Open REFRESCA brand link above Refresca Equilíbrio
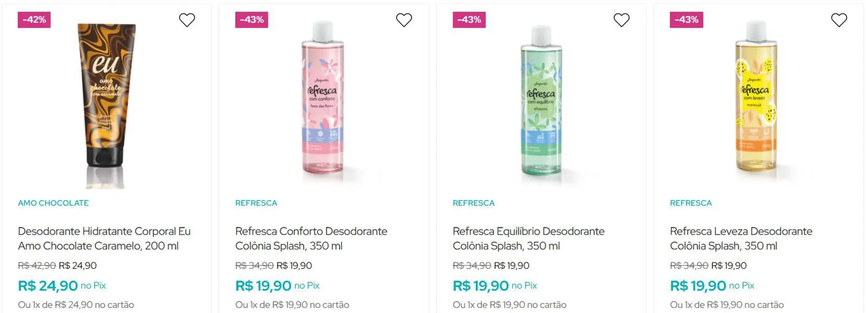 click(474, 203)
